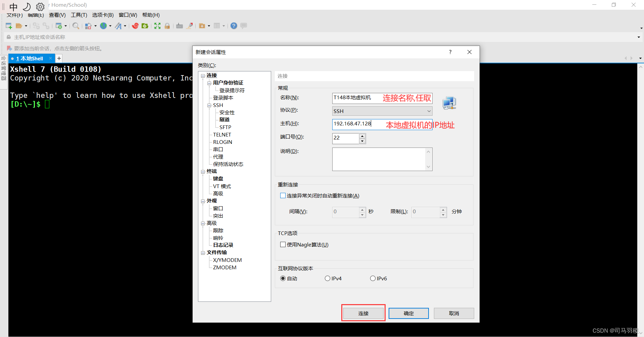Open the 编辑(E) menu
This screenshot has width=644, height=337.
(x=36, y=15)
